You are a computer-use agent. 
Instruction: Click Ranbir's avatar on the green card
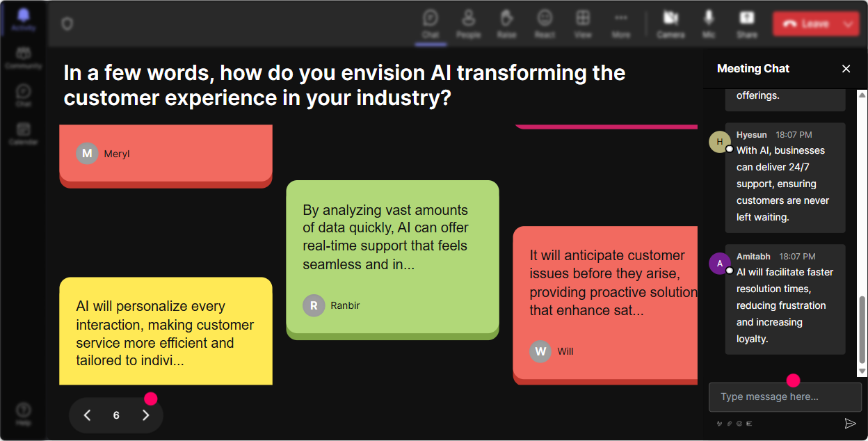point(314,305)
